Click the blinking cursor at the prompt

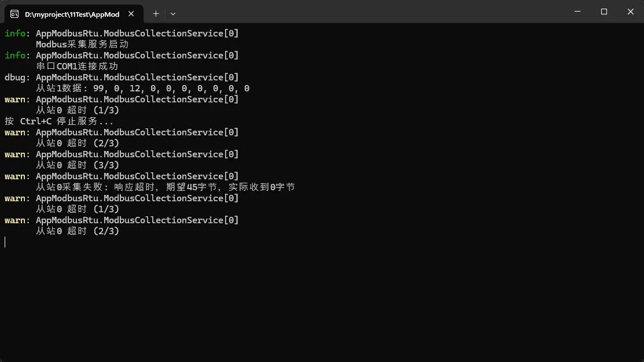5,242
